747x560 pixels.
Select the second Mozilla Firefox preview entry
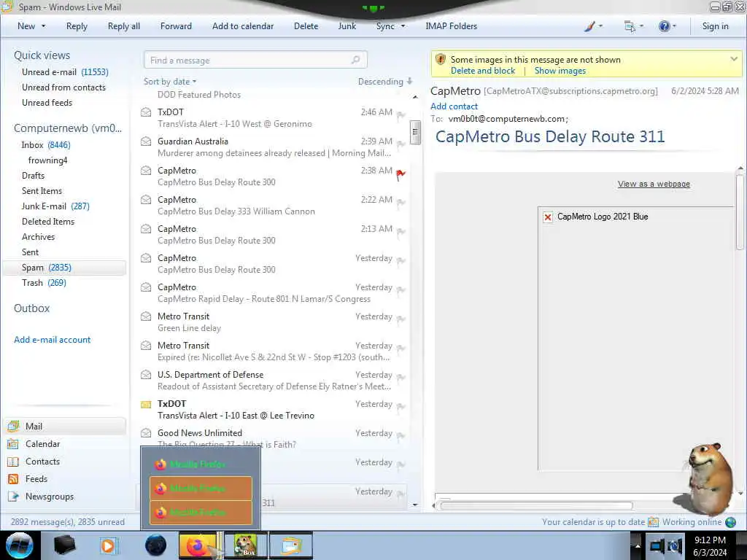201,489
